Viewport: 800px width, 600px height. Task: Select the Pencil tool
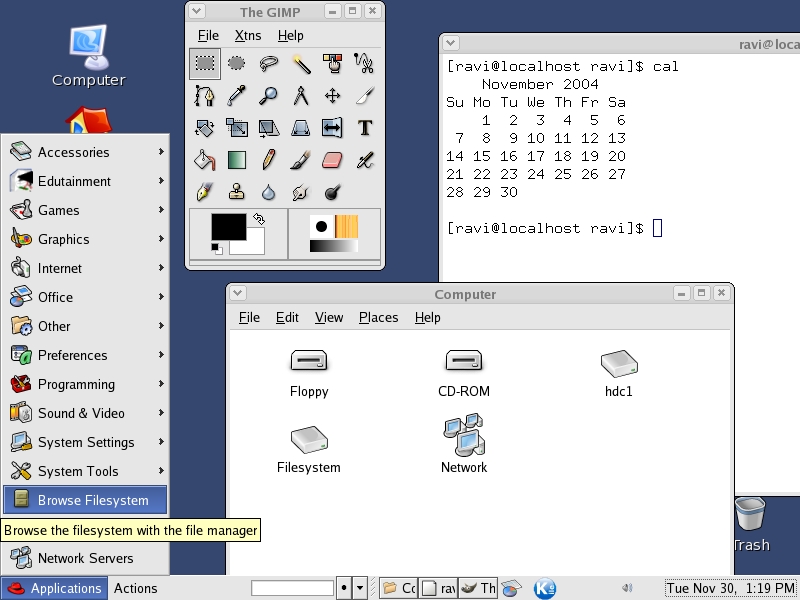click(x=269, y=160)
